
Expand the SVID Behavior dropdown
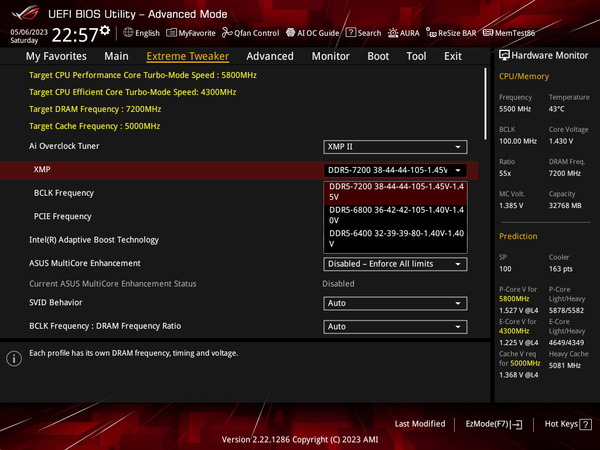pos(395,303)
